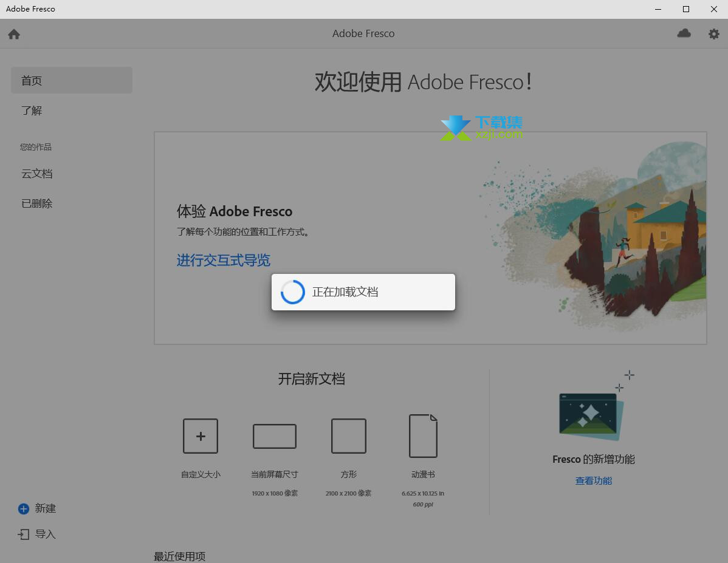Click the 自定义大小 label

pos(201,474)
